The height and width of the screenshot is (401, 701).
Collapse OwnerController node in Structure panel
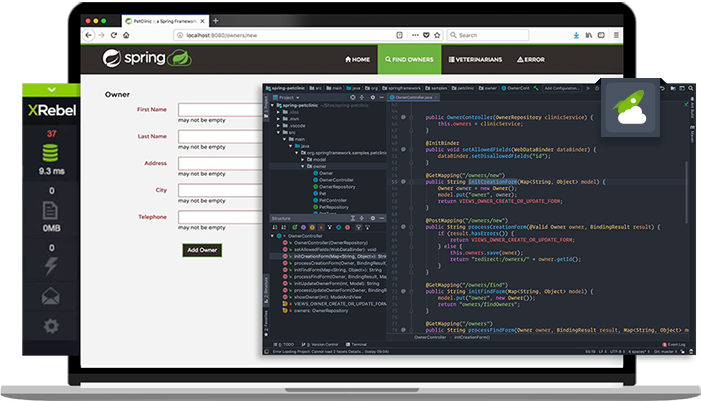(x=272, y=236)
